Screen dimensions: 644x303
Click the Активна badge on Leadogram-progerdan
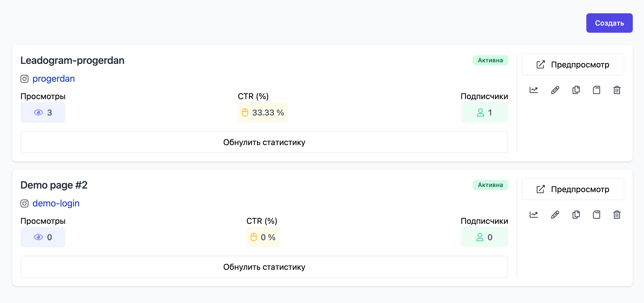point(490,60)
